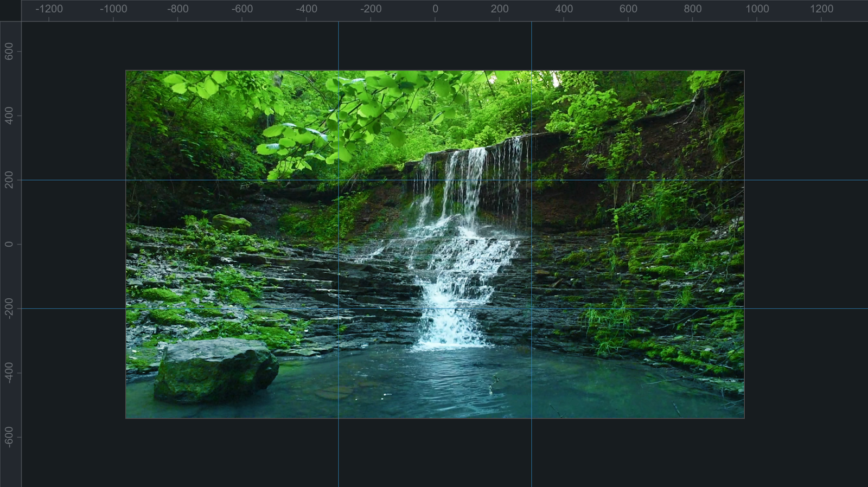
Task: Click the 0 mark on horizontal ruler
Action: [x=435, y=9]
